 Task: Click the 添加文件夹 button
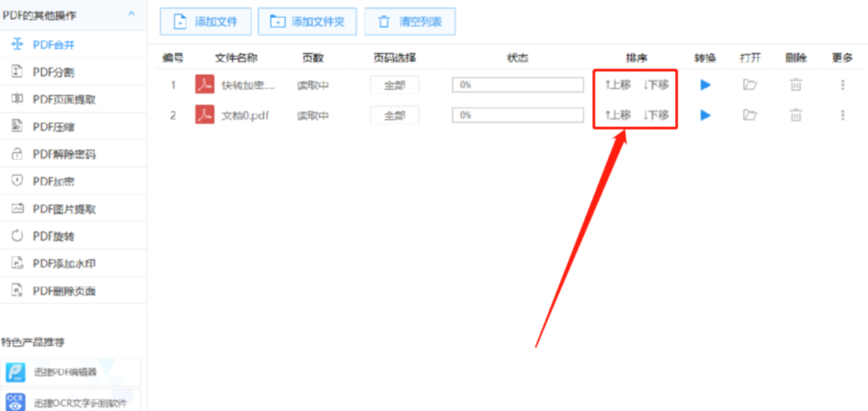coord(308,22)
